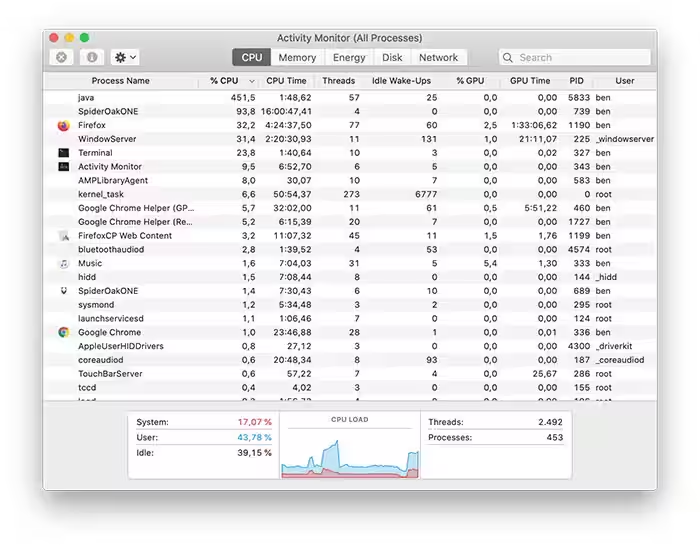700x547 pixels.
Task: Select Google Chrome Helper (Re… row
Action: (350, 222)
